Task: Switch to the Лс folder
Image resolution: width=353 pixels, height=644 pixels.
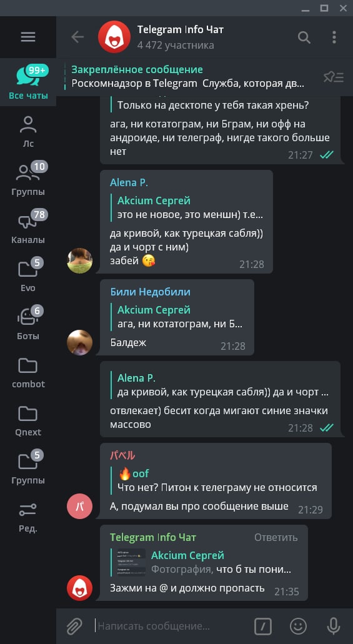Action: click(28, 131)
